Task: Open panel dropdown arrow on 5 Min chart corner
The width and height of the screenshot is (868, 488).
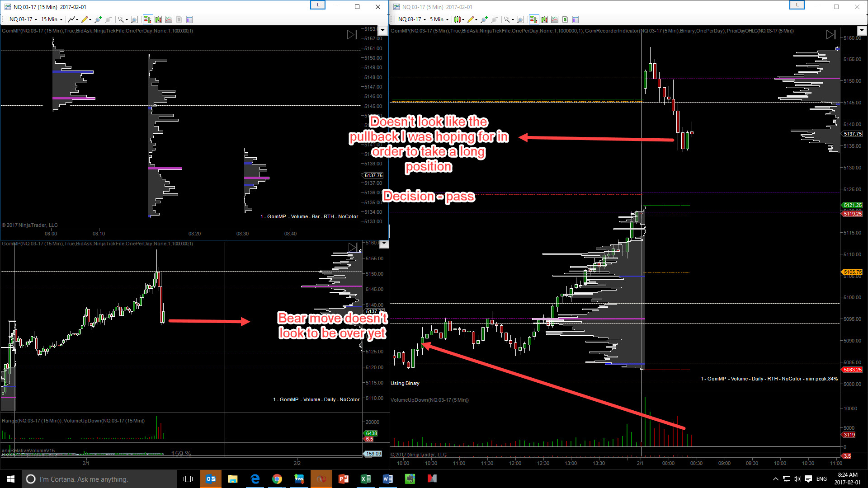Action: click(x=862, y=31)
